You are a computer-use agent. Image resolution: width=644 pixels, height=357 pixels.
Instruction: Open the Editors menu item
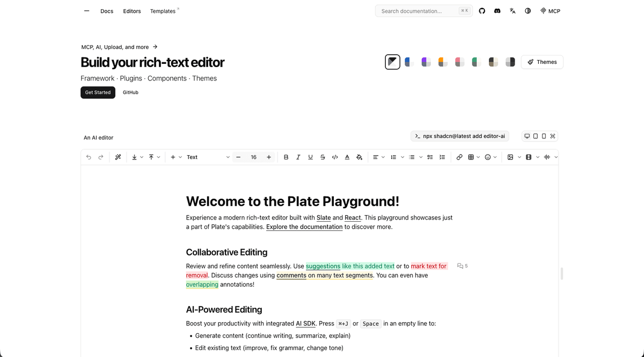132,11
